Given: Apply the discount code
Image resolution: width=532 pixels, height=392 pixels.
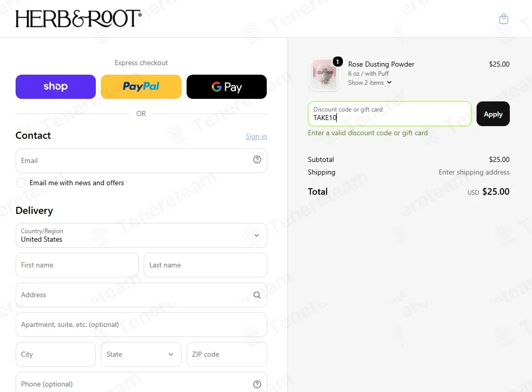Looking at the screenshot, I should pyautogui.click(x=493, y=114).
